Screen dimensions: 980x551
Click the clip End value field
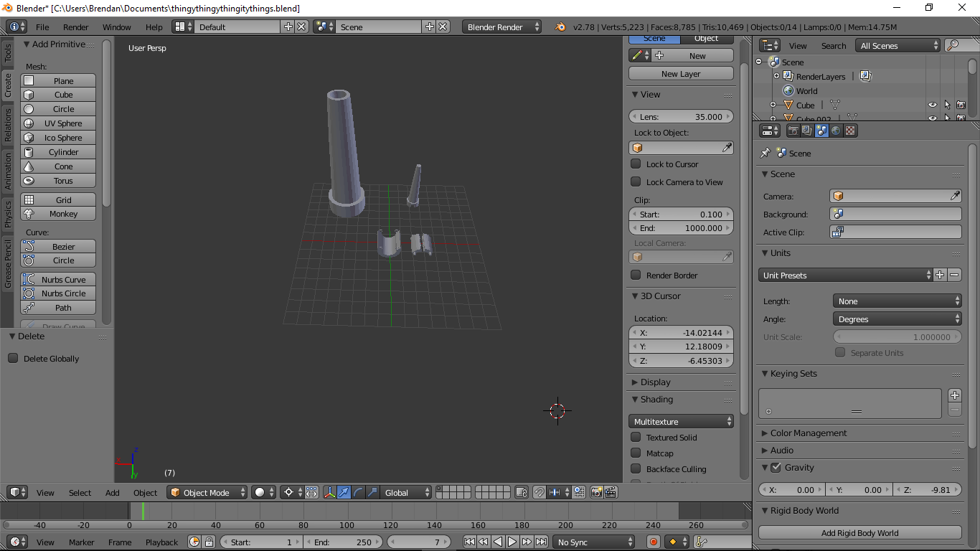tap(681, 227)
